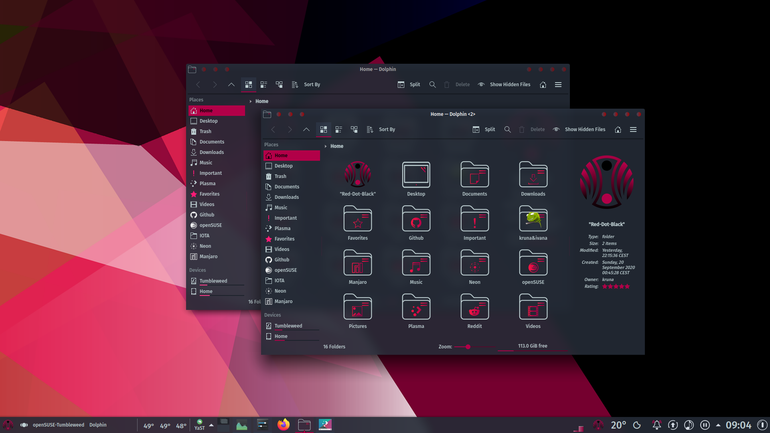
Task: Click Home breadcrumb in Dolphin <2> location bar
Action: 337,146
